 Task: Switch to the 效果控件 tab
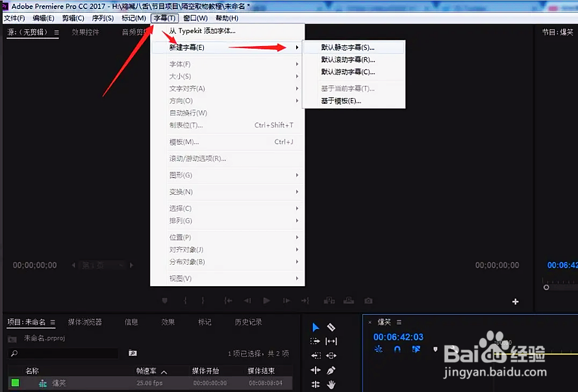(x=86, y=32)
